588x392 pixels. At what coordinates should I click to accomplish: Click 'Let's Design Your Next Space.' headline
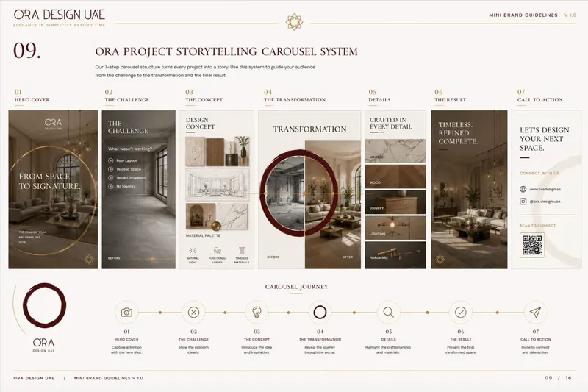544,139
